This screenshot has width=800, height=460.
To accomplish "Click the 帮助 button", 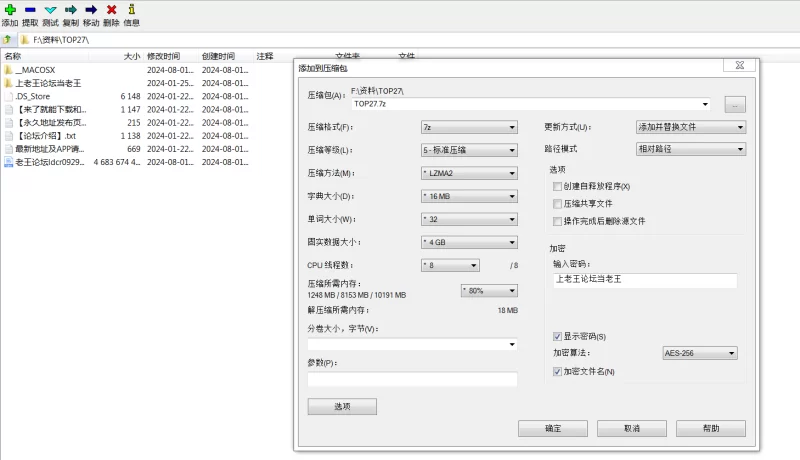I will [711, 428].
